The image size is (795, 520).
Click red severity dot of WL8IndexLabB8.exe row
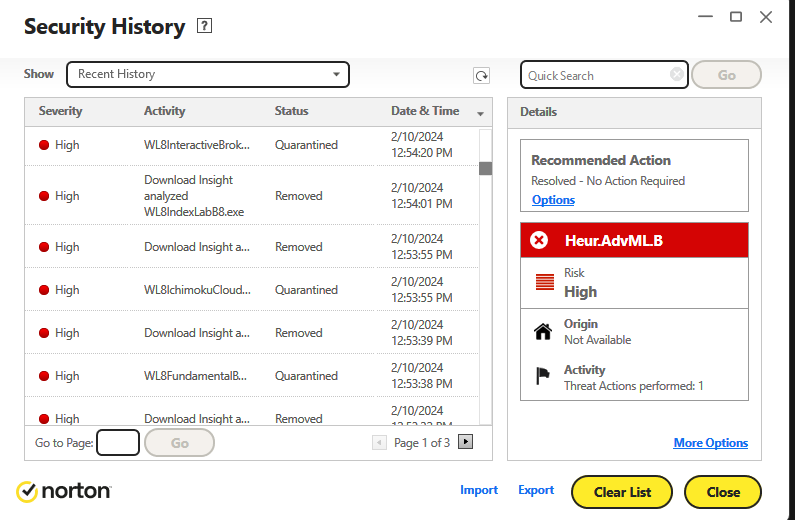[x=44, y=196]
